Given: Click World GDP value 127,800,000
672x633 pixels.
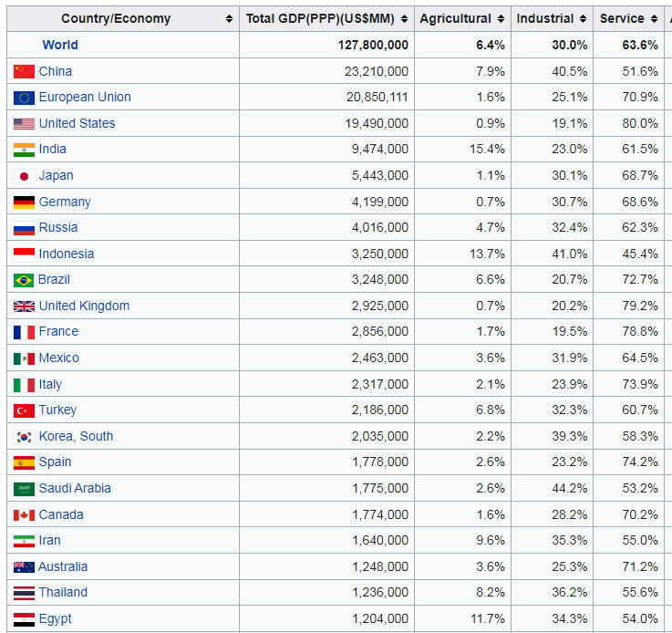Looking at the screenshot, I should (373, 45).
